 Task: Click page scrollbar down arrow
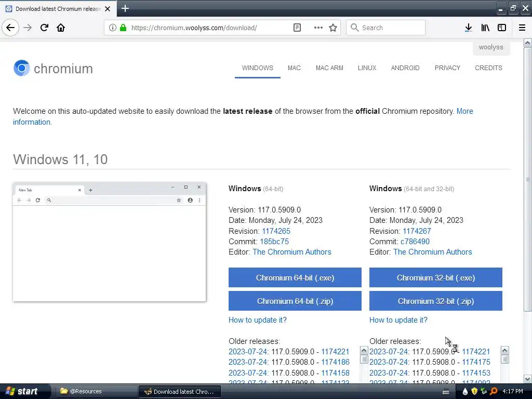click(528, 379)
